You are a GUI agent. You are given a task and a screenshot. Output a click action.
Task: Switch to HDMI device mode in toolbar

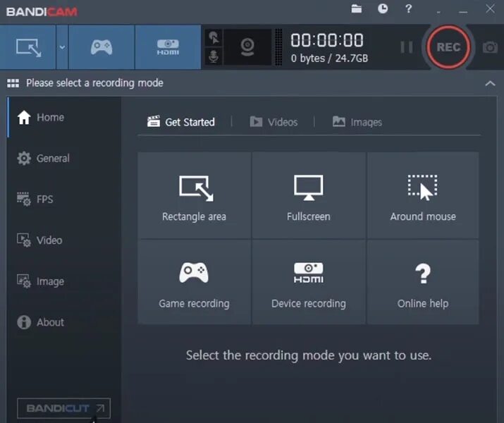168,47
